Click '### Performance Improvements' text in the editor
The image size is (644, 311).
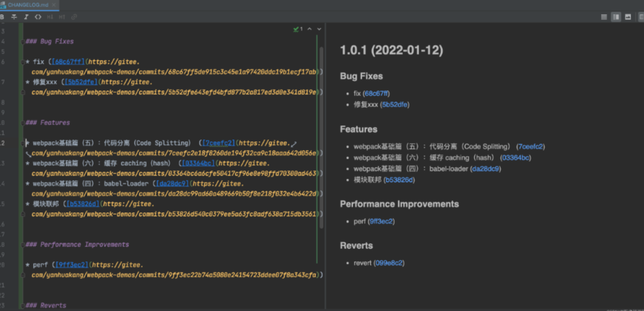(77, 245)
